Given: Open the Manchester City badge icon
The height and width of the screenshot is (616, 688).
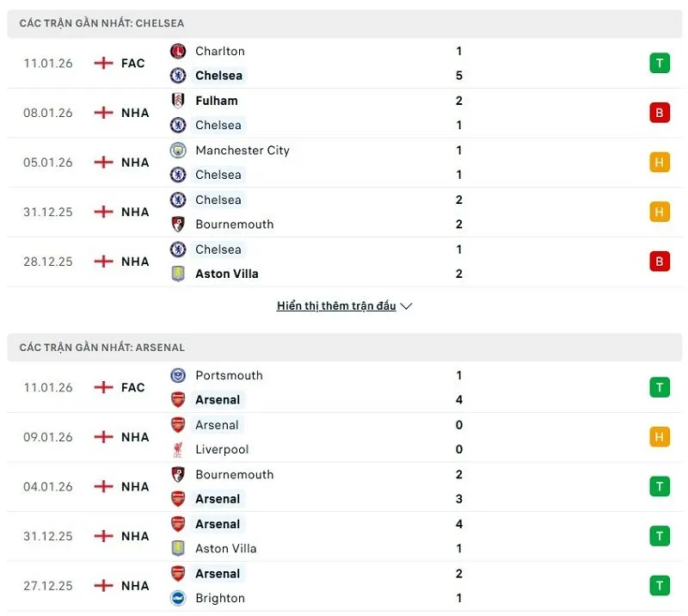Looking at the screenshot, I should 177,150.
